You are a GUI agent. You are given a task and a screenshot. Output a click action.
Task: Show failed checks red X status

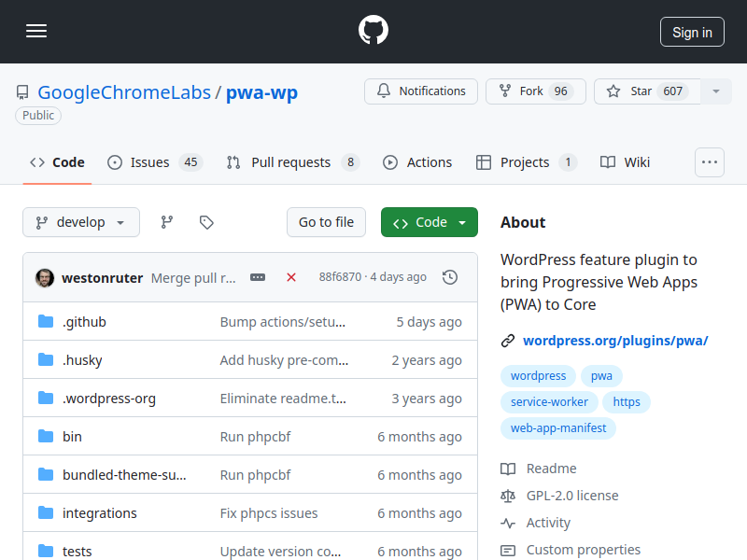(x=291, y=277)
